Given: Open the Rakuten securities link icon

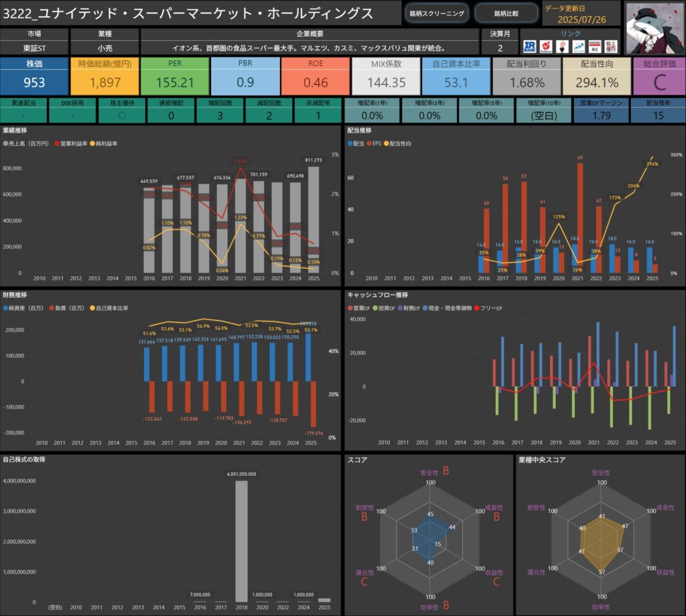Looking at the screenshot, I should [545, 46].
